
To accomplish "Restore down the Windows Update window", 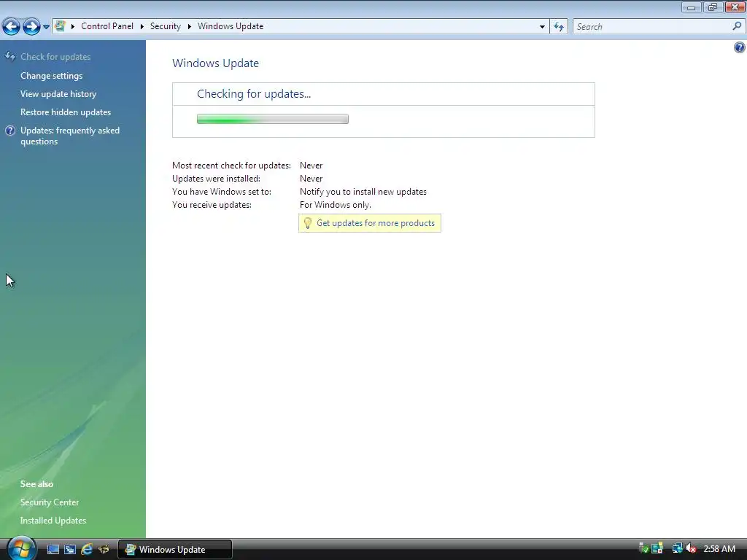I will coord(712,7).
